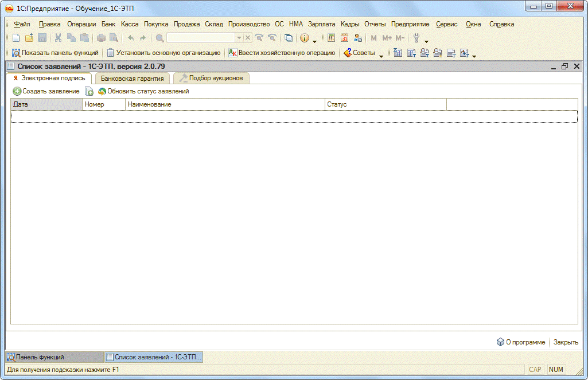
Task: Click Обновить статус заявлений button
Action: coord(143,91)
